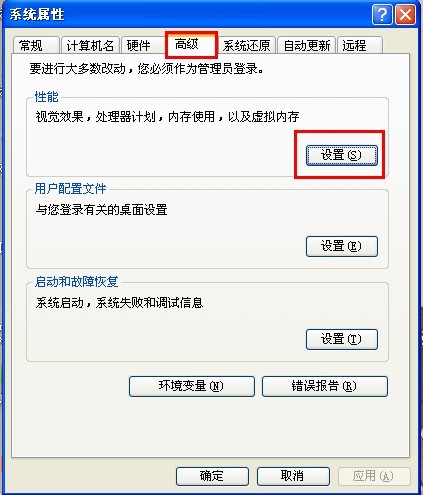Viewport: 423px width, 495px height.
Task: Open the 自动更新 tab
Action: tap(307, 45)
